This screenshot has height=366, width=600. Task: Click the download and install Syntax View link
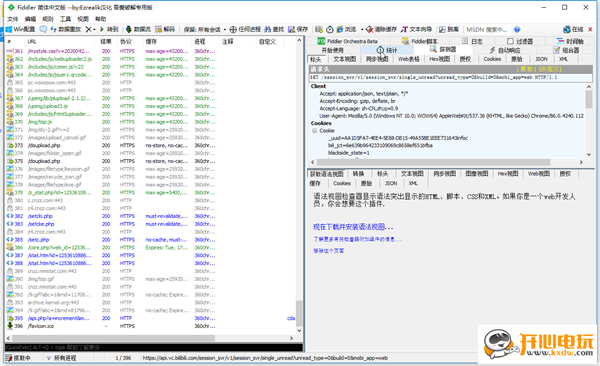coord(353,227)
